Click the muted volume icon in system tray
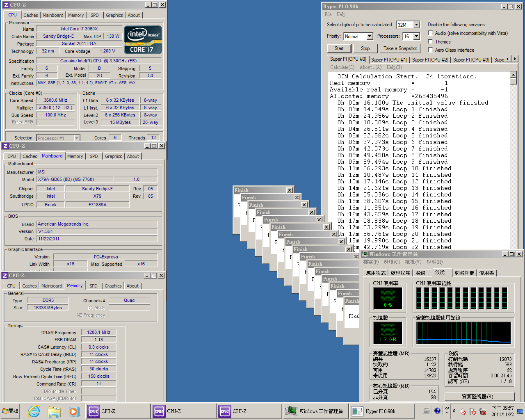This screenshot has width=525, height=420. click(x=463, y=411)
